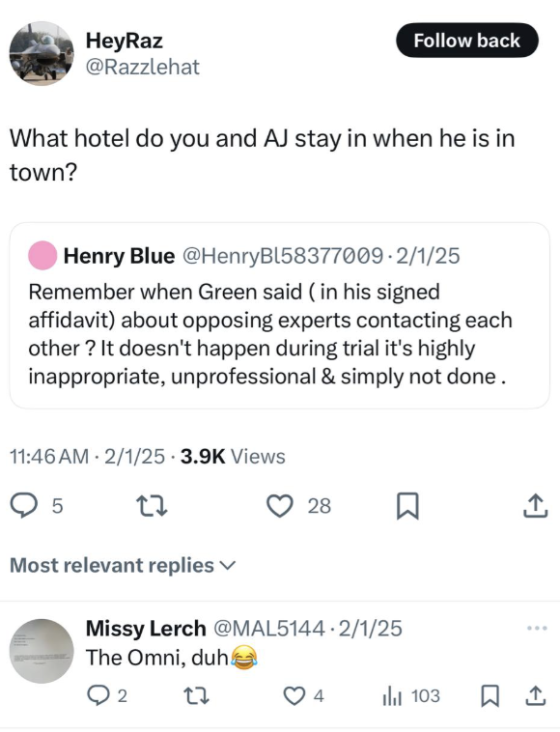Viewport: 560px width, 732px height.
Task: Open the @Razzlehat profile handle
Action: (142, 67)
